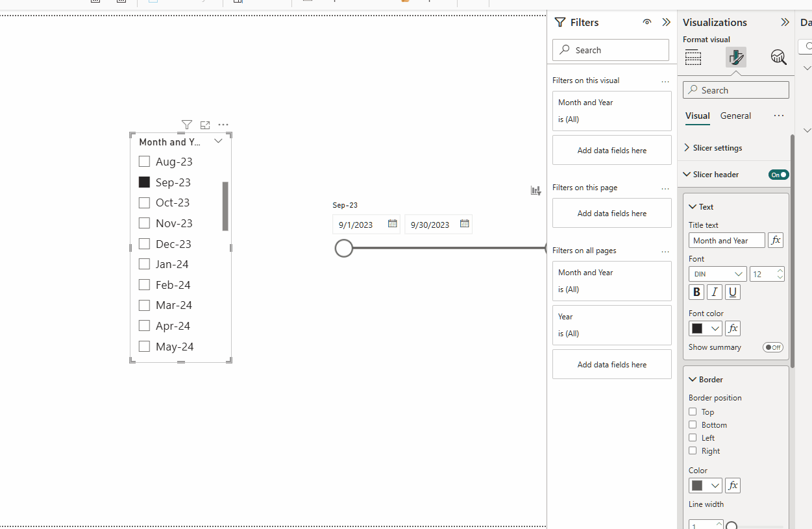Open the filter icon above the slicer
The width and height of the screenshot is (812, 529).
click(x=187, y=125)
